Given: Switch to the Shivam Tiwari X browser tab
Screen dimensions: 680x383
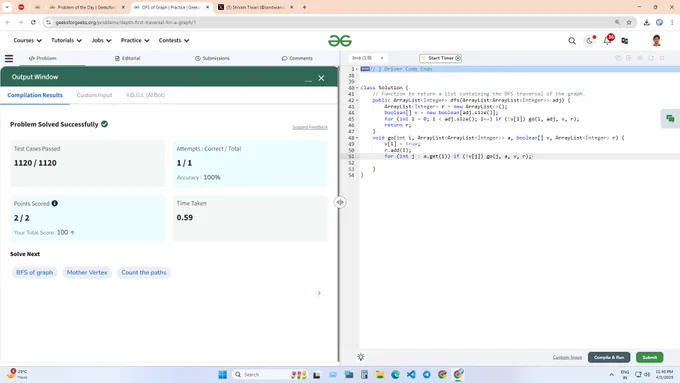Looking at the screenshot, I should click(256, 7).
